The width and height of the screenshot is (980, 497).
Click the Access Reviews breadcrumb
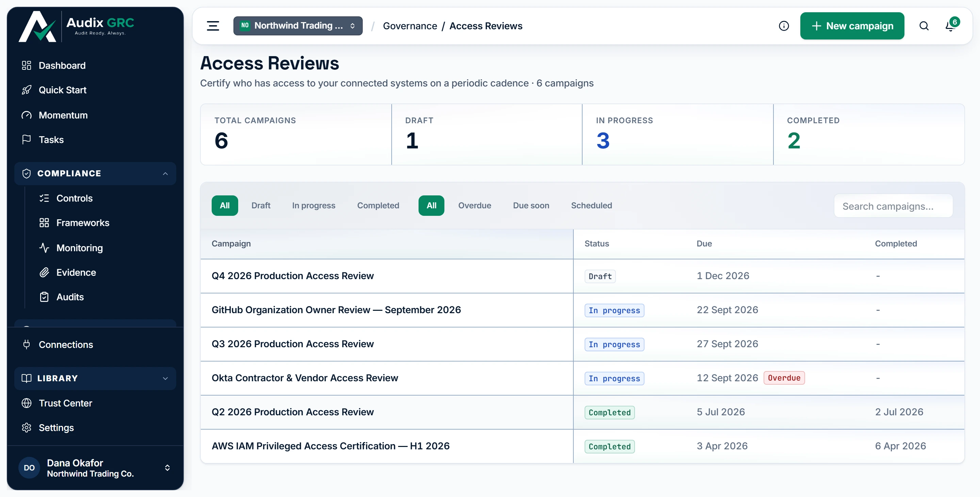pos(486,26)
